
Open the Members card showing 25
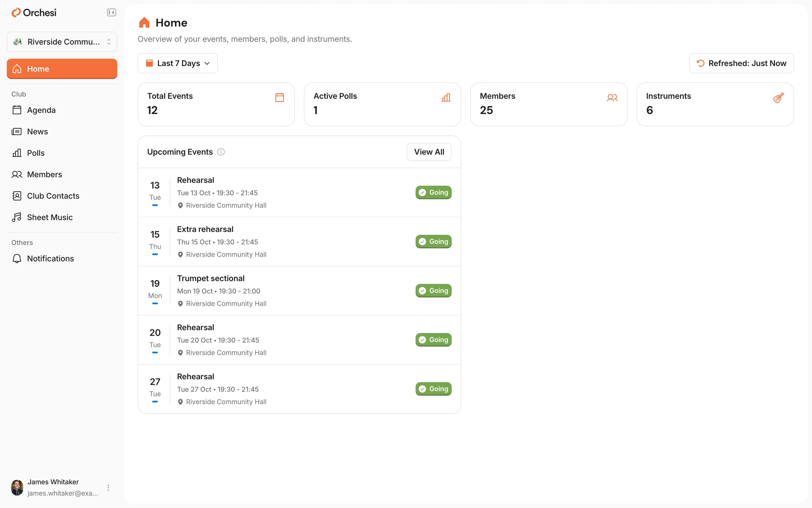[x=549, y=104]
